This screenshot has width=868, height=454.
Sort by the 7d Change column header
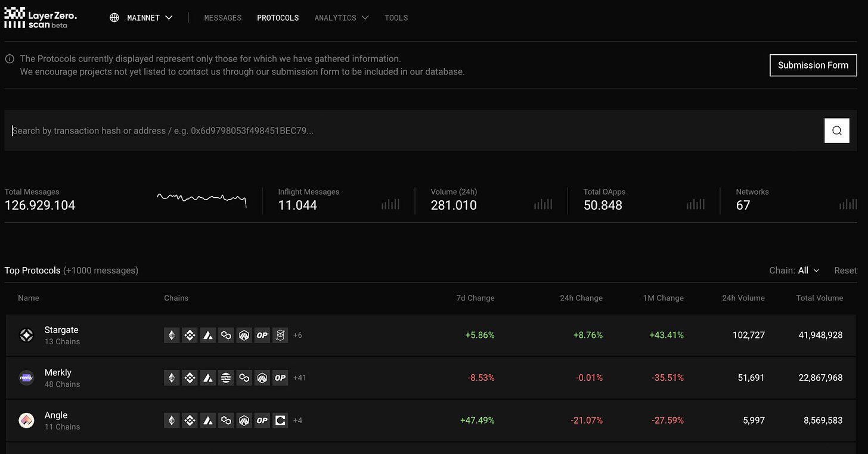[475, 298]
